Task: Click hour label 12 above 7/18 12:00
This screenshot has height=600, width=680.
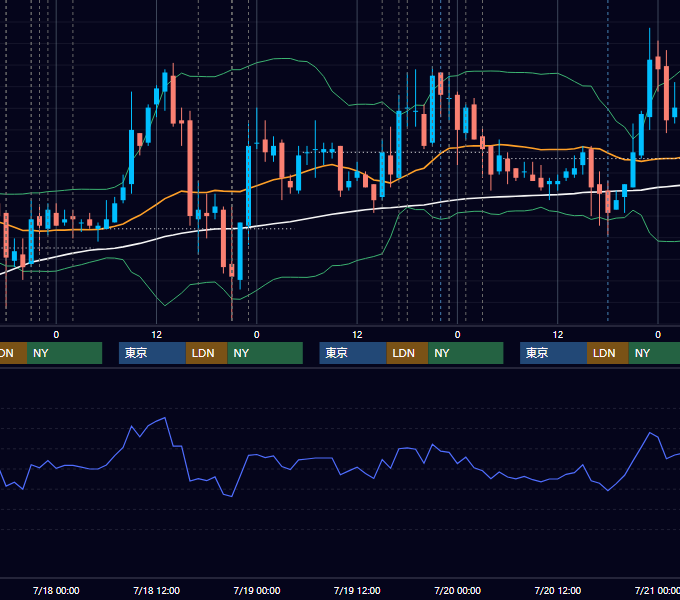Action: coord(157,335)
